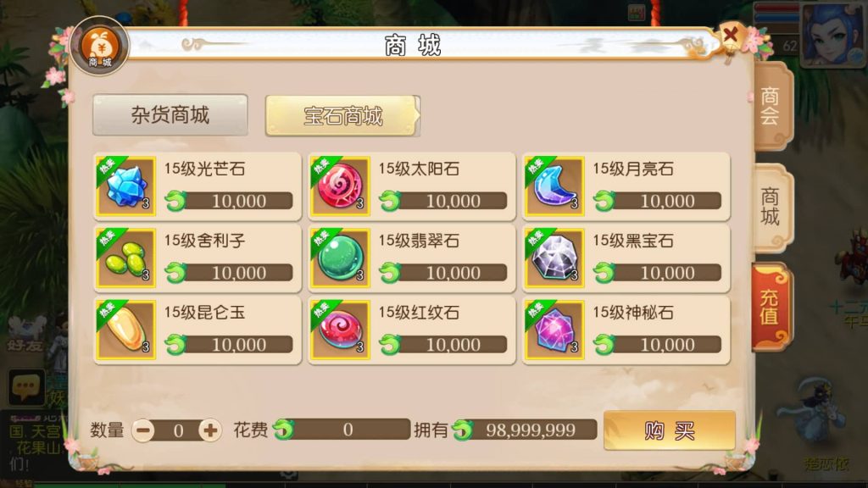
Task: Open the 充值 recharge side tab
Action: tap(771, 307)
